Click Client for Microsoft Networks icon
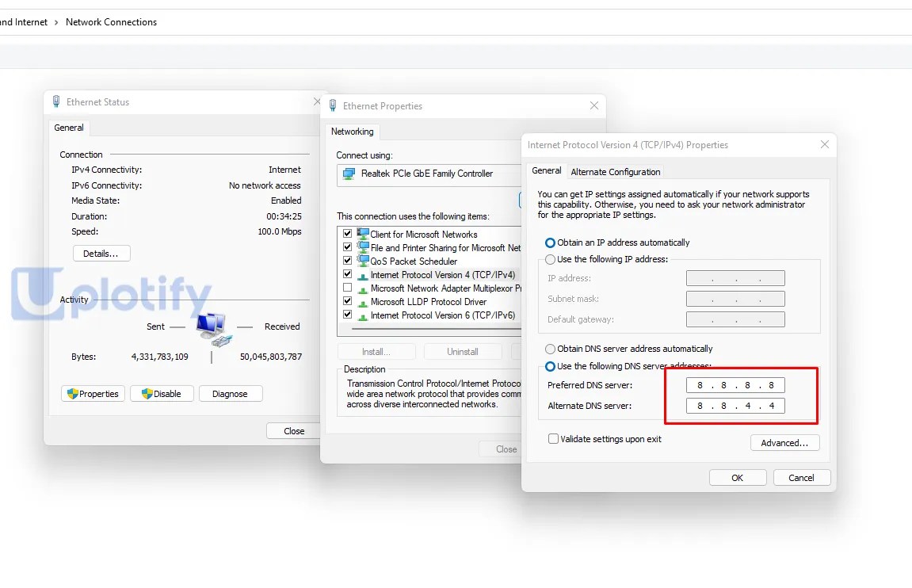 click(363, 234)
